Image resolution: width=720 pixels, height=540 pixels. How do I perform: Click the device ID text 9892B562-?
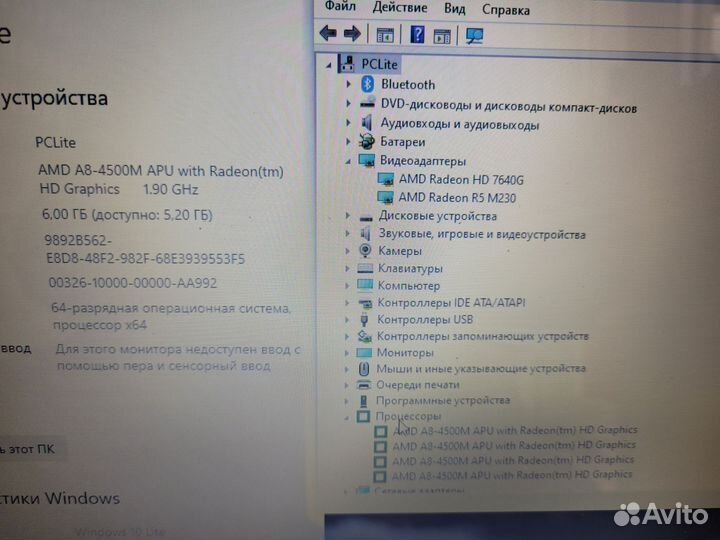tap(78, 240)
